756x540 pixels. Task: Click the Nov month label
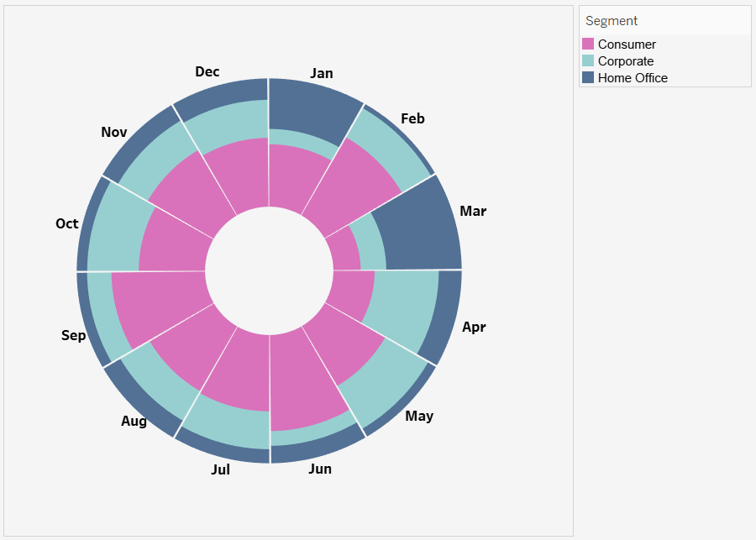(x=113, y=132)
